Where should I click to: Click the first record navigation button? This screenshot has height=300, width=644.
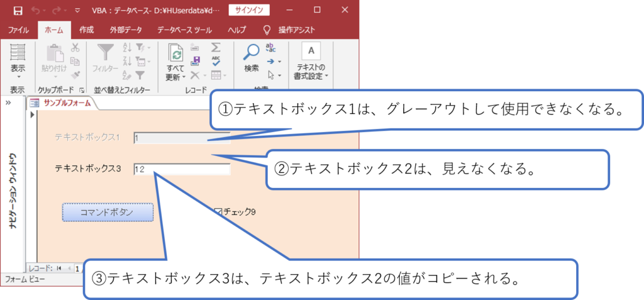tap(59, 269)
